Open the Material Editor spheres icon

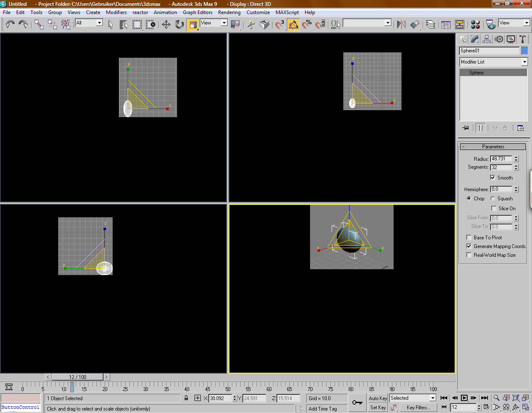tap(475, 25)
